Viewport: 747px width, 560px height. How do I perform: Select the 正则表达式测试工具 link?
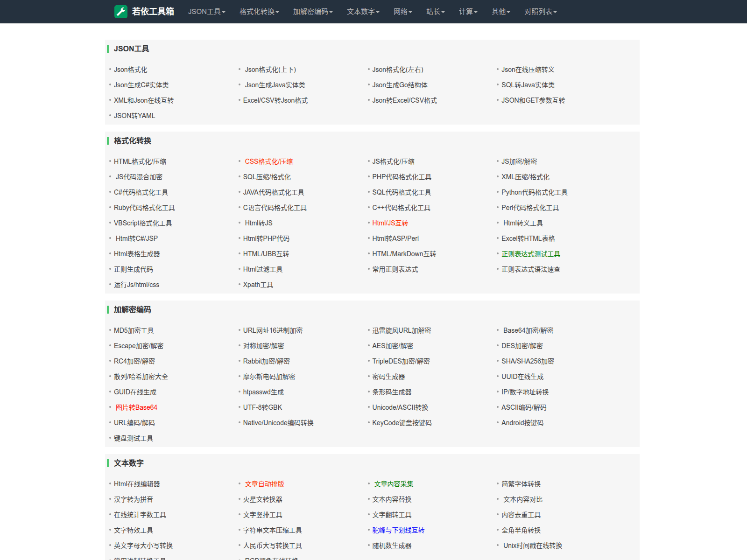(x=530, y=254)
